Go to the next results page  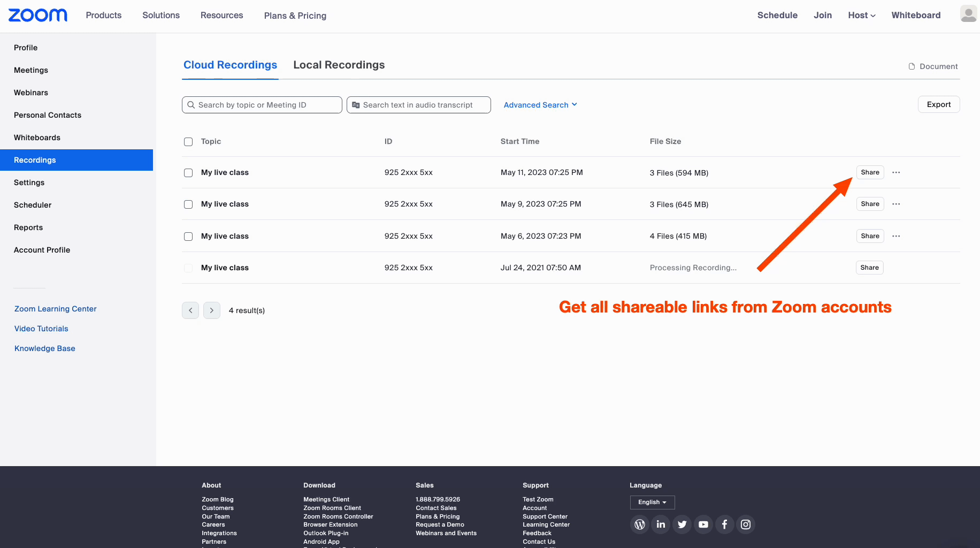pos(212,310)
